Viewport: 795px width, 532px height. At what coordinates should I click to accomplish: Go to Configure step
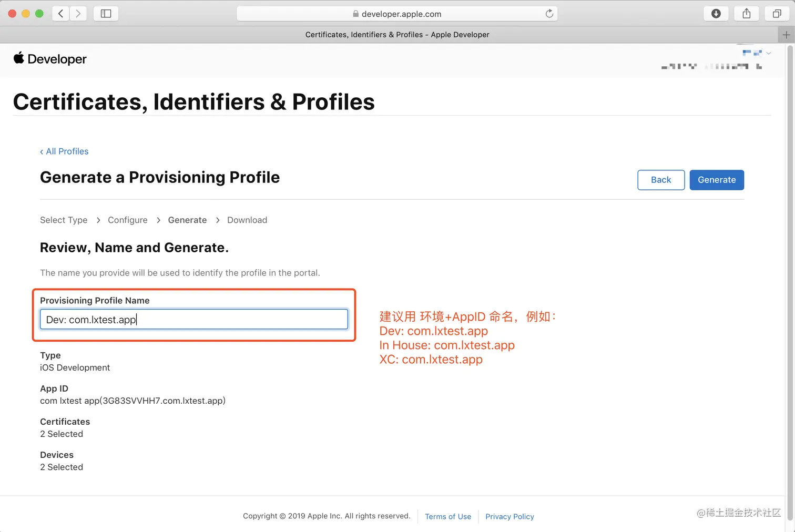128,220
